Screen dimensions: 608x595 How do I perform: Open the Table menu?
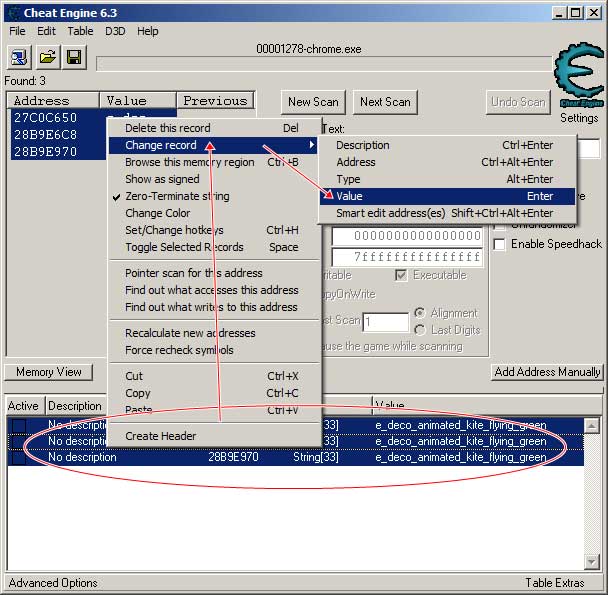pos(80,31)
